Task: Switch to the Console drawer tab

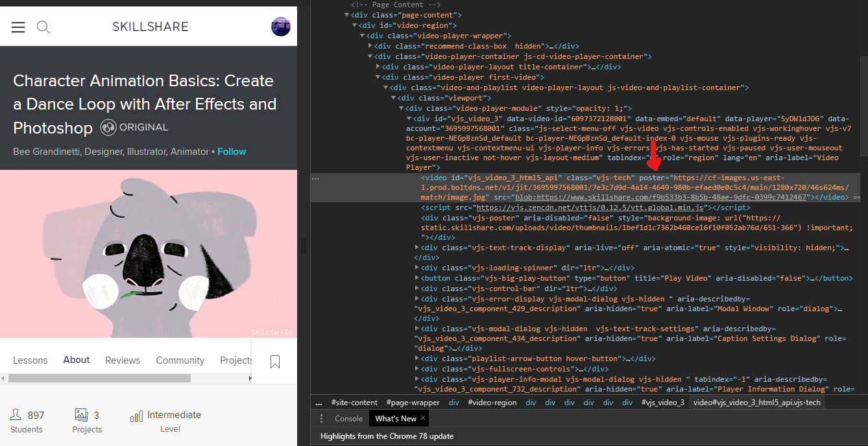Action: click(348, 419)
